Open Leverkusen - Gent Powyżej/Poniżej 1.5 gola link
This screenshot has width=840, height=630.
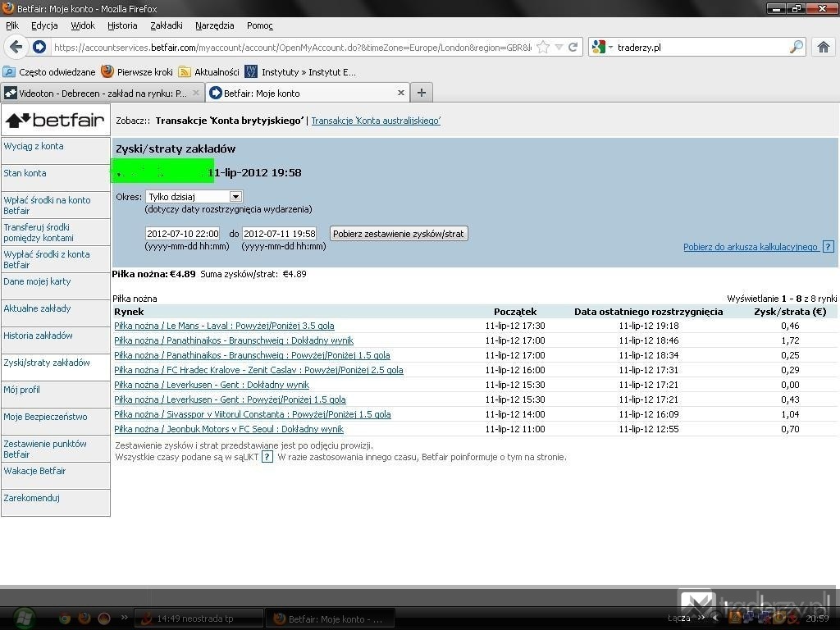point(230,399)
